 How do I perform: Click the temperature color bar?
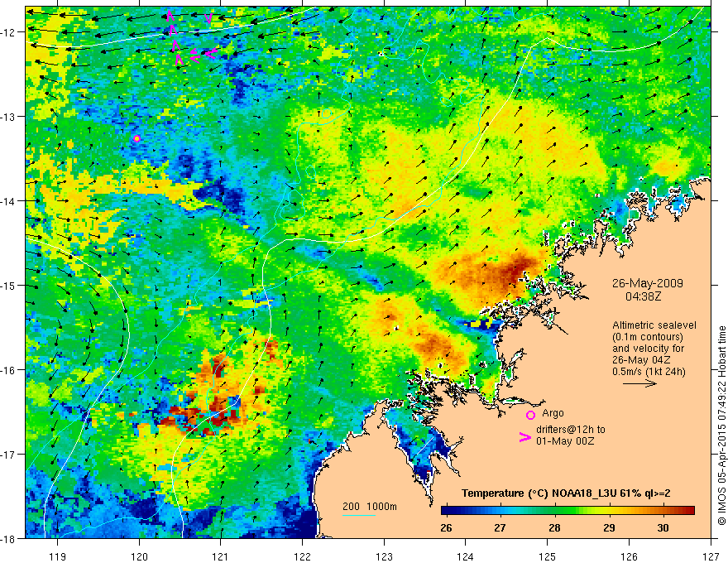[568, 510]
